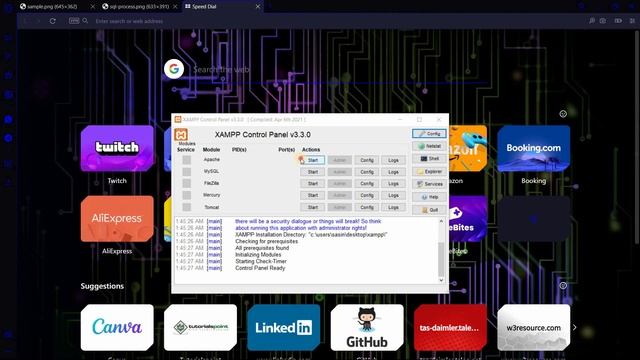Open Config for the FileZilla row
640x360 pixels.
(367, 184)
